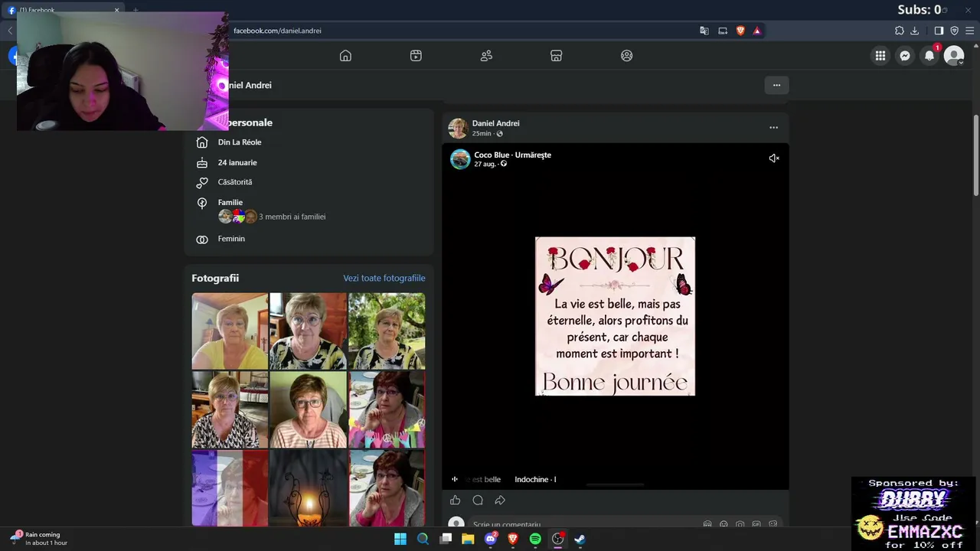Screen dimensions: 980x551
Task: Open Coco Blue profile picture
Action: pyautogui.click(x=460, y=158)
